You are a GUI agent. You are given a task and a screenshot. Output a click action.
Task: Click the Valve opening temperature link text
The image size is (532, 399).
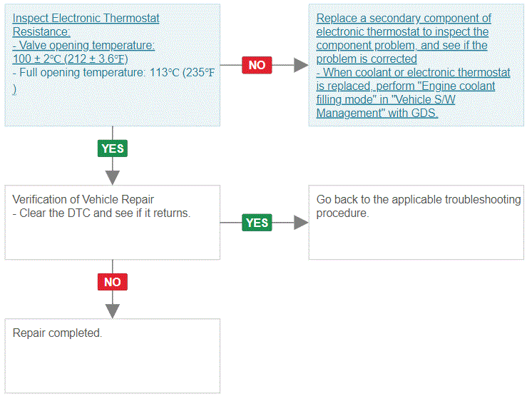[x=83, y=45]
